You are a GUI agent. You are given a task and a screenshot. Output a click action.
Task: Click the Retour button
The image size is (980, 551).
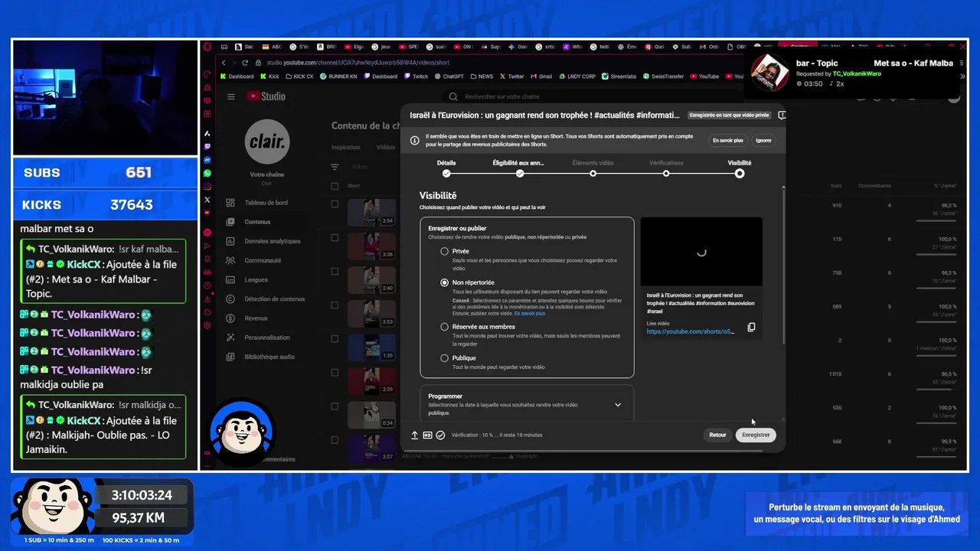[717, 435]
